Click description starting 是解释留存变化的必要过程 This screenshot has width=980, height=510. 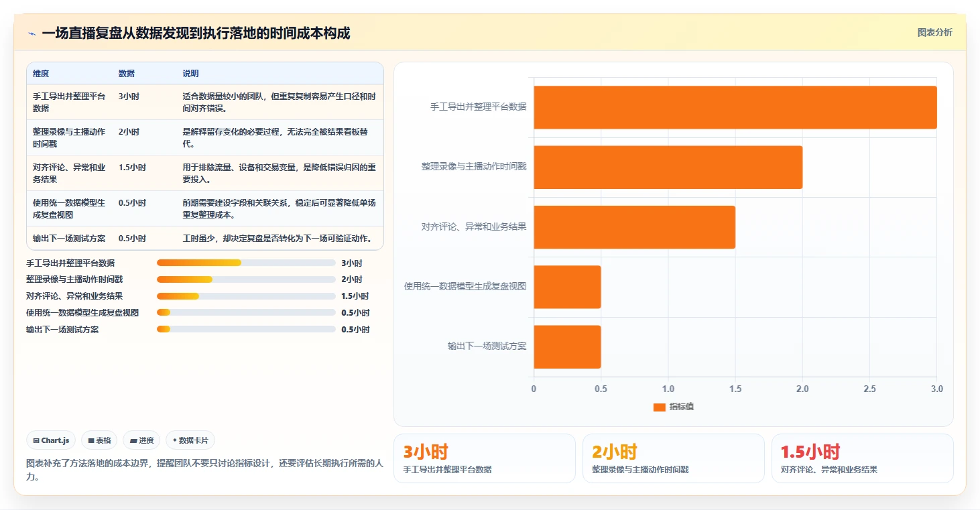[275, 137]
